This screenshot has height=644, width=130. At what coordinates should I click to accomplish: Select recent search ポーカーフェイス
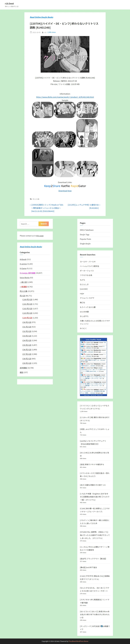(87, 271)
